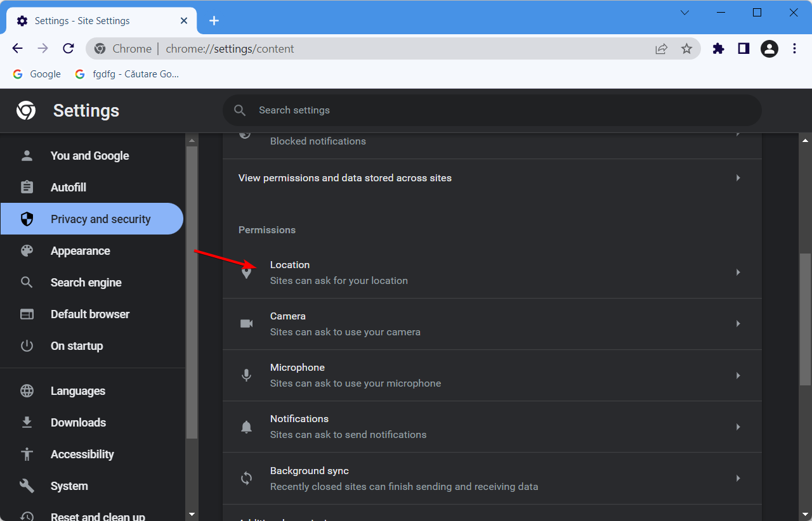Expand the Location permission arrow
This screenshot has width=812, height=521.
[738, 273]
